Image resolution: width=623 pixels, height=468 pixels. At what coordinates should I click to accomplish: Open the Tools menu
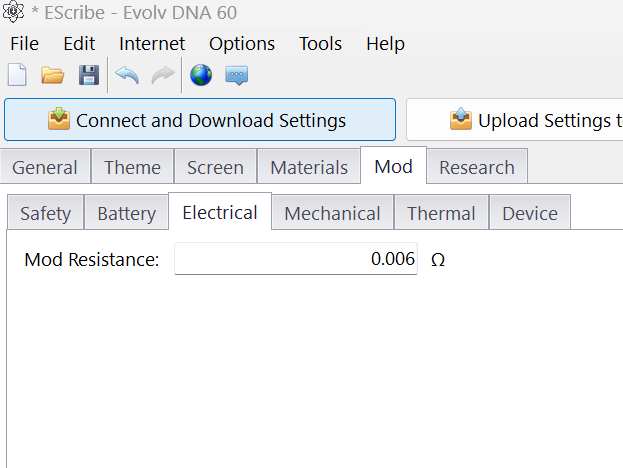pos(320,44)
